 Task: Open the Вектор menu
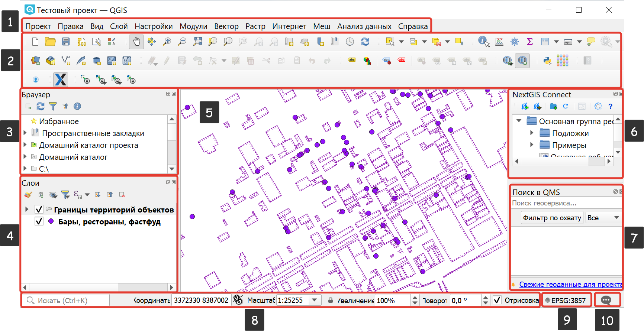click(x=226, y=26)
